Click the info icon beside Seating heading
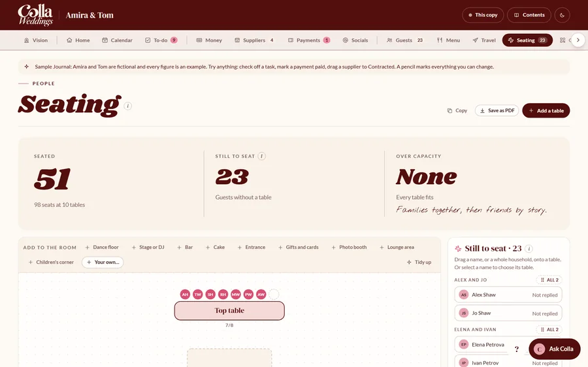588x367 pixels. pyautogui.click(x=128, y=106)
